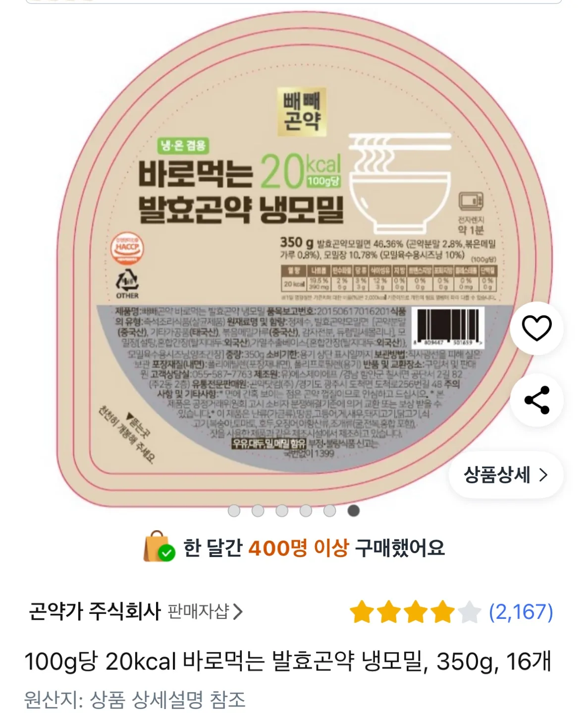The width and height of the screenshot is (588, 713).
Task: Select the sixth active carousel dot
Action: pos(353,510)
